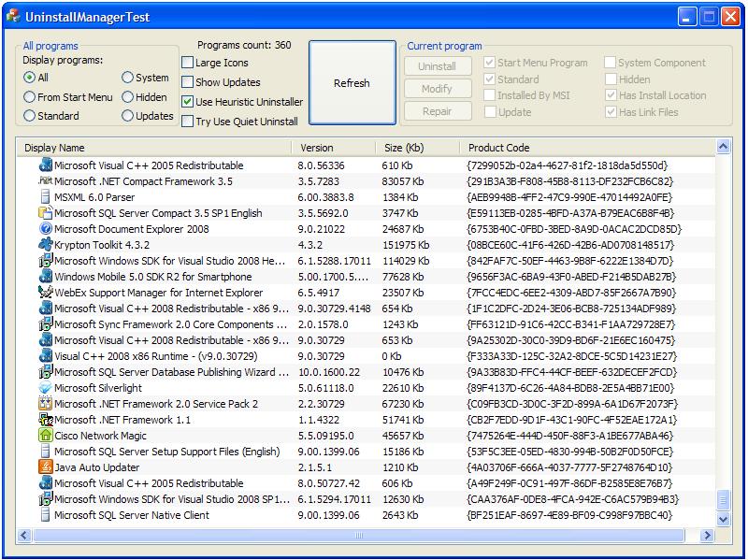
Task: Click the large Refresh button
Action: [x=352, y=83]
